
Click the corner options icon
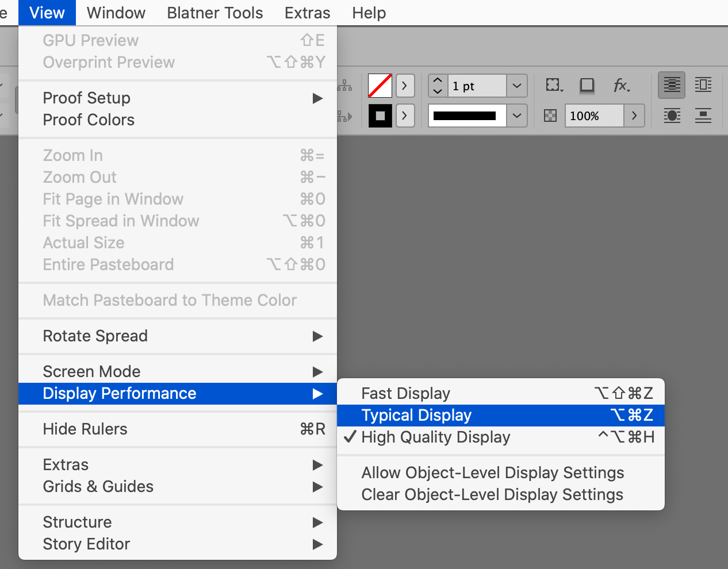[x=553, y=84]
